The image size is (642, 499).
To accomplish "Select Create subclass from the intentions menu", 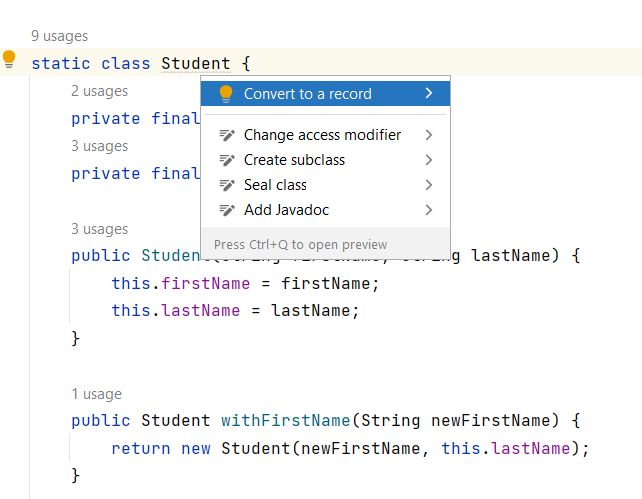I will [x=294, y=160].
